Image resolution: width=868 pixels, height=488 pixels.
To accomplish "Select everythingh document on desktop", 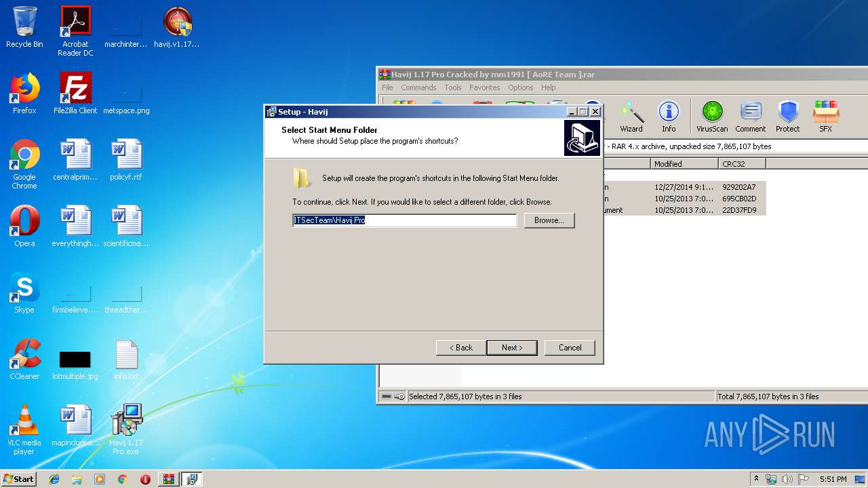I will click(75, 226).
